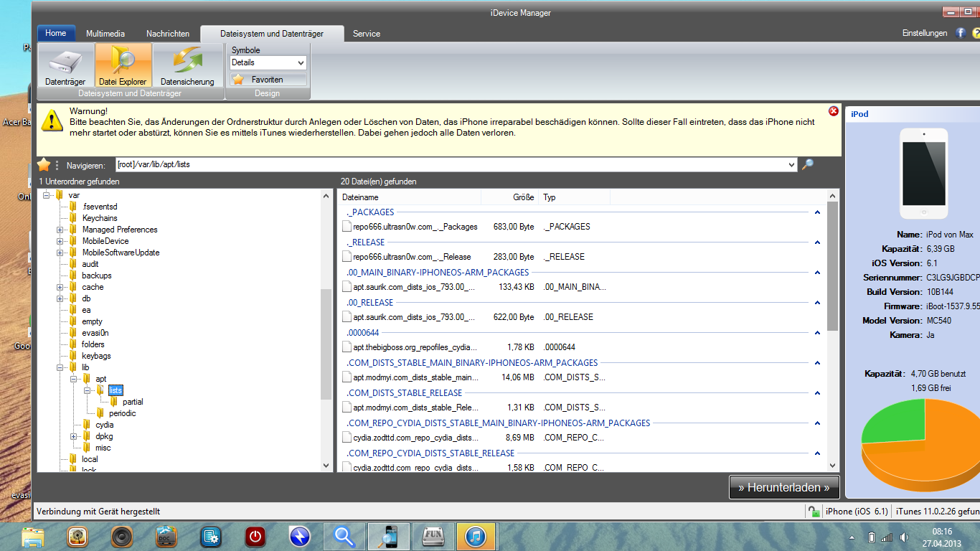Click the yellow help icon by Einstellungen
This screenshot has width=980, height=551.
click(976, 33)
